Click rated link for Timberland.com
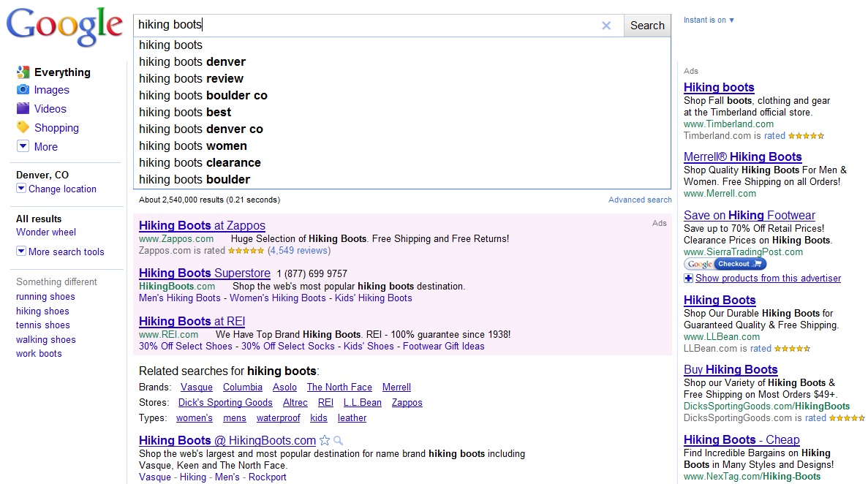 (x=774, y=136)
